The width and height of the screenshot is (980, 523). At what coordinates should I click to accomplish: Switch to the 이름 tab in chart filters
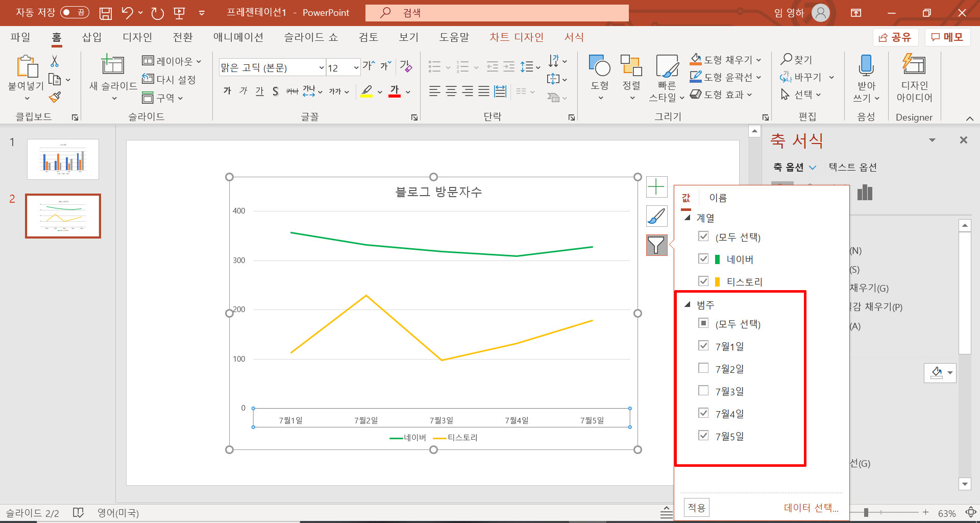[x=718, y=198]
